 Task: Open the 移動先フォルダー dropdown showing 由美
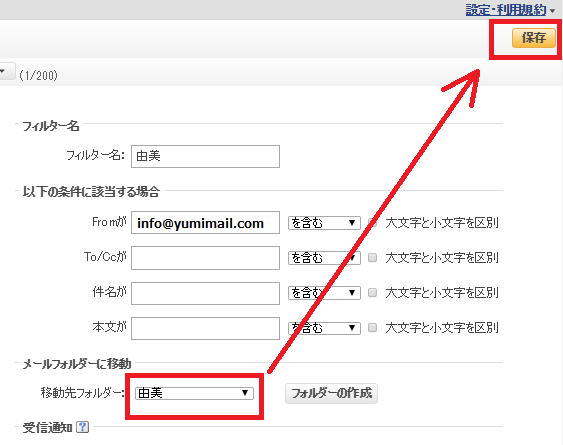194,393
